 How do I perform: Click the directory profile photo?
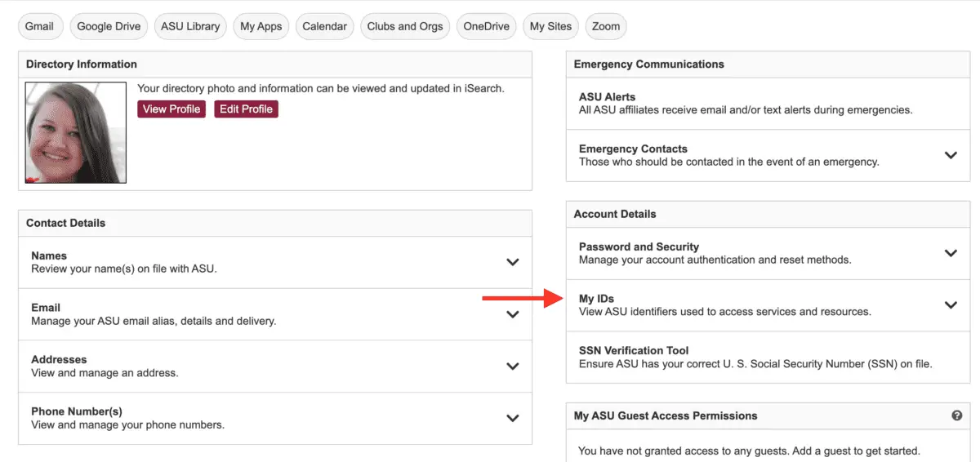76,132
